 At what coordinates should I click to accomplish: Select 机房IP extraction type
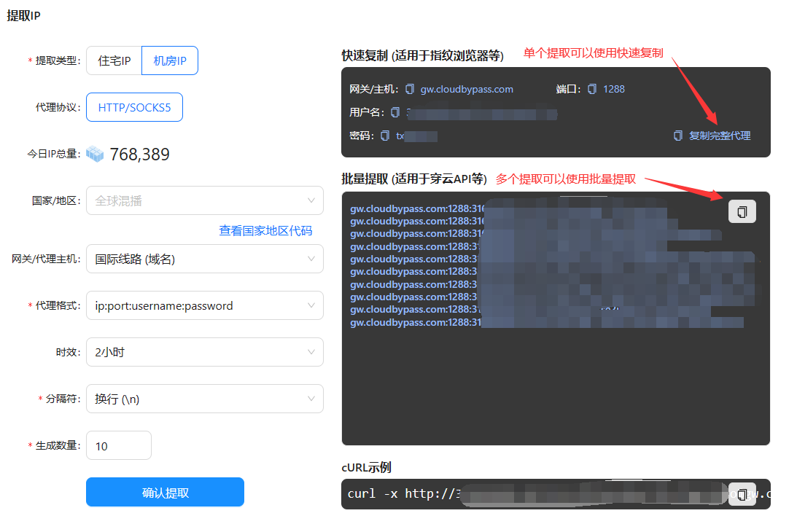[170, 60]
